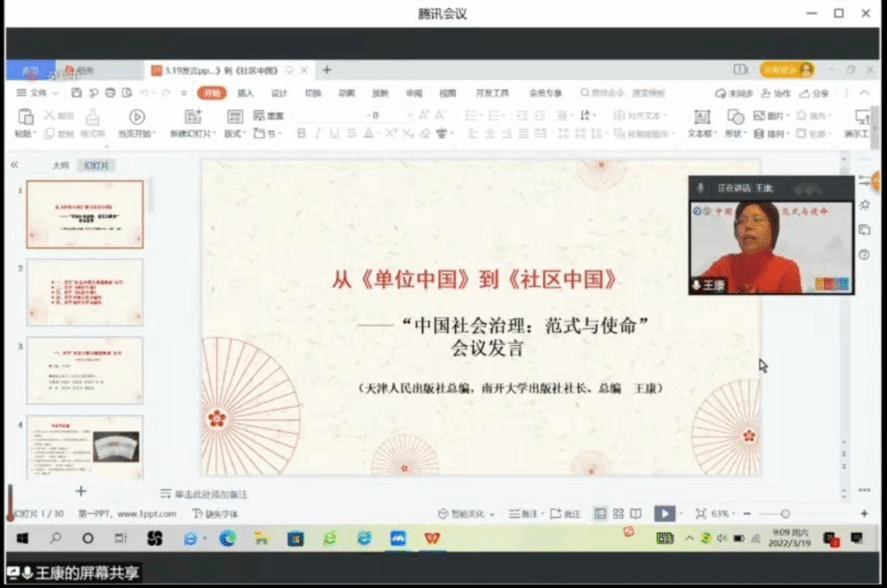Toggle Italic text formatting
The height and width of the screenshot is (588, 887).
tap(318, 133)
